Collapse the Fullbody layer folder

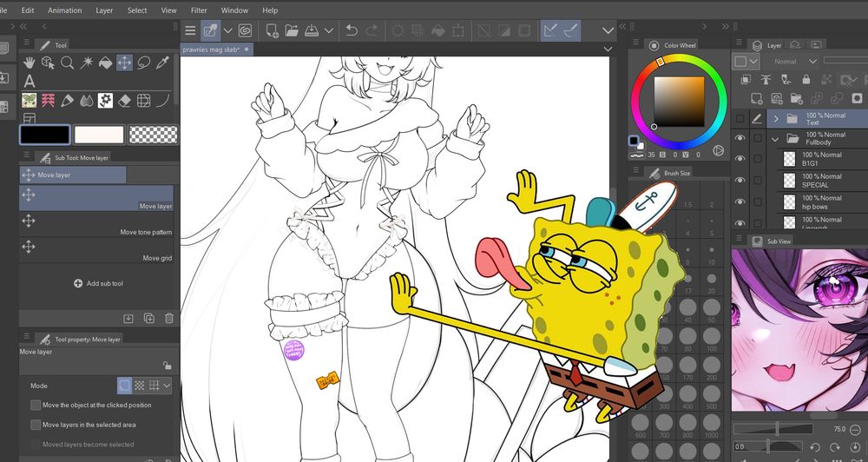[775, 139]
